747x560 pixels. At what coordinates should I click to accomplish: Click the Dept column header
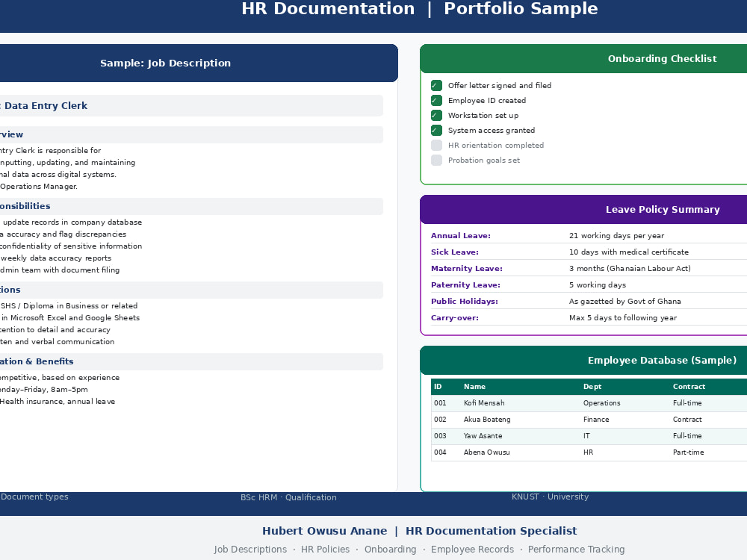click(x=592, y=387)
